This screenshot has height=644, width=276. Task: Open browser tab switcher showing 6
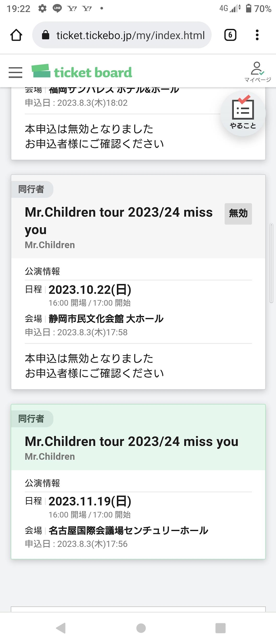tap(230, 35)
